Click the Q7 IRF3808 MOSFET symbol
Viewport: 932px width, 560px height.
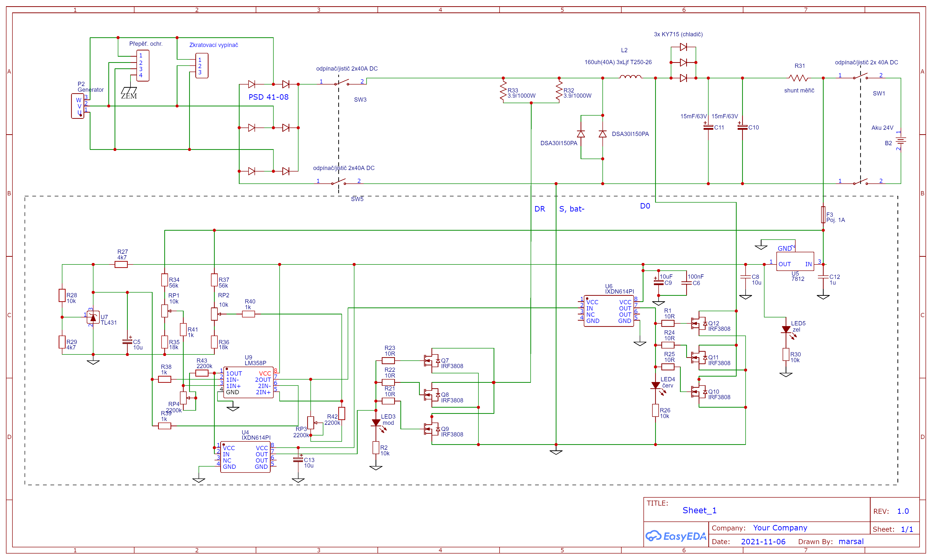tap(432, 361)
